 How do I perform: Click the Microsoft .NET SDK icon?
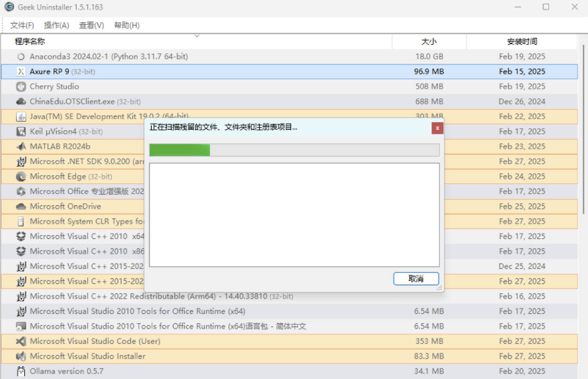pos(20,162)
